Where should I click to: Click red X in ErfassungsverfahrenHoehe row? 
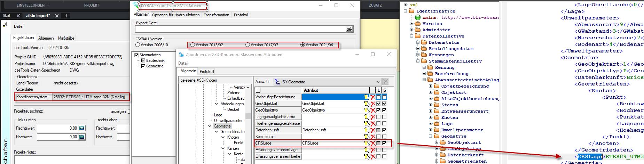click(x=373, y=157)
